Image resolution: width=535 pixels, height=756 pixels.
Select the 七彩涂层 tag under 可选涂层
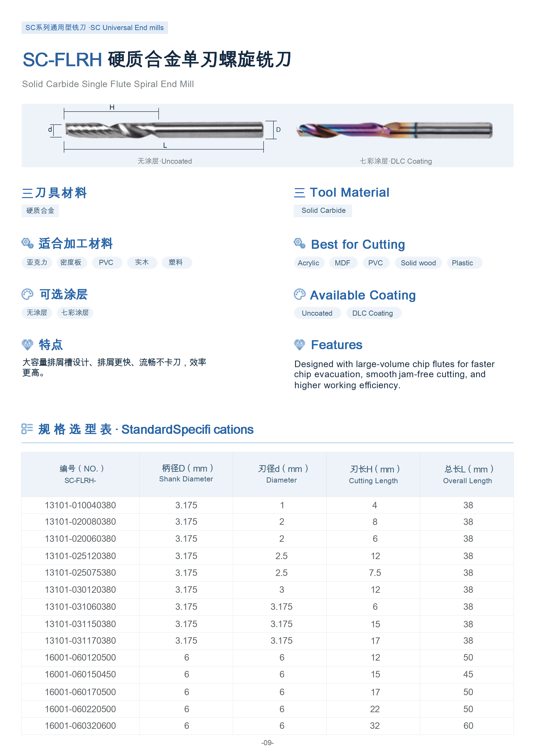coord(75,313)
